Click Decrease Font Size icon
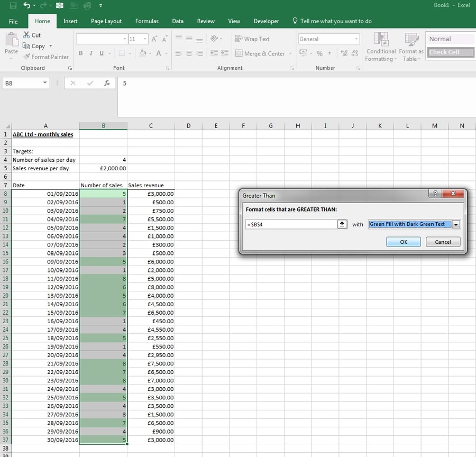Image resolution: width=476 pixels, height=457 pixels. (x=165, y=39)
